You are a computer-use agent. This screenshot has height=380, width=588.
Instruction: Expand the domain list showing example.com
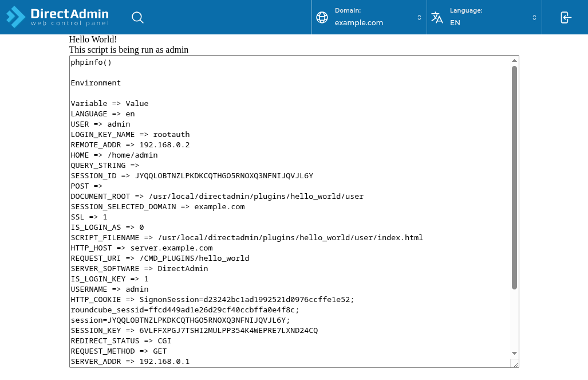(419, 17)
